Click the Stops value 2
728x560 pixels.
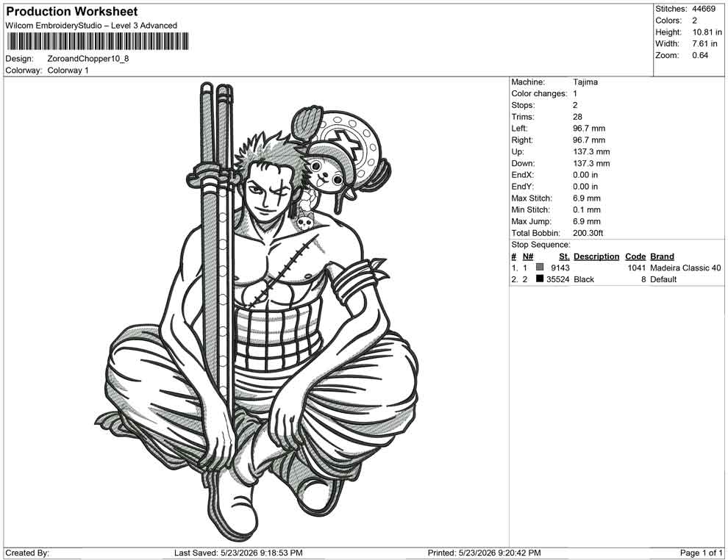[x=575, y=105]
